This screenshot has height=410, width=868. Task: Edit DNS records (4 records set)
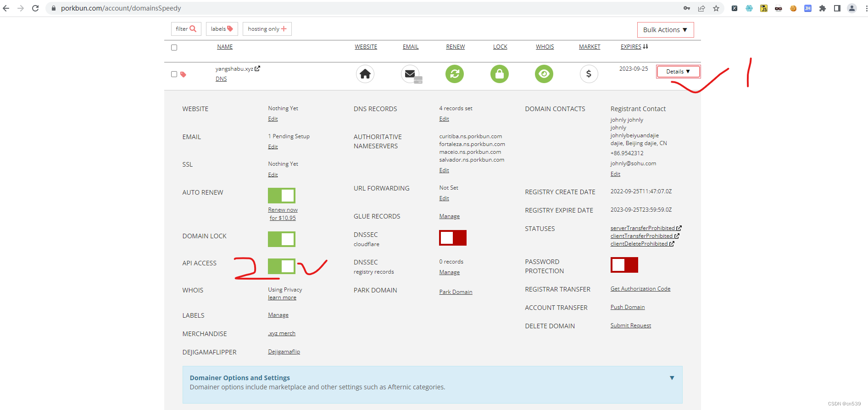444,119
